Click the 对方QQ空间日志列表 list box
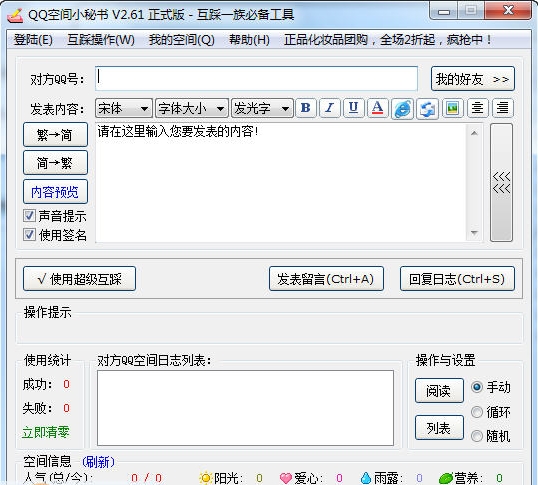The width and height of the screenshot is (538, 485). pyautogui.click(x=245, y=408)
